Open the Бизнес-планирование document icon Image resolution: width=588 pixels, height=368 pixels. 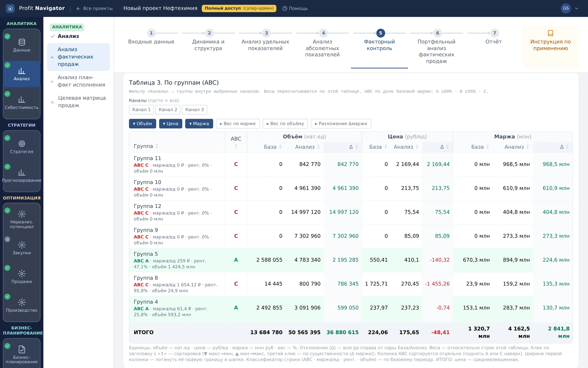click(22, 349)
